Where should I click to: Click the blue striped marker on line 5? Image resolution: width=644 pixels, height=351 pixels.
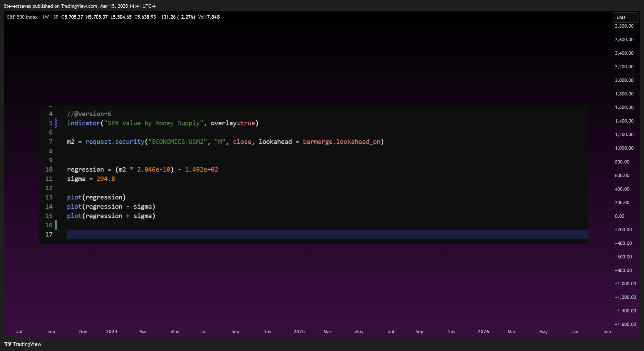[x=56, y=123]
